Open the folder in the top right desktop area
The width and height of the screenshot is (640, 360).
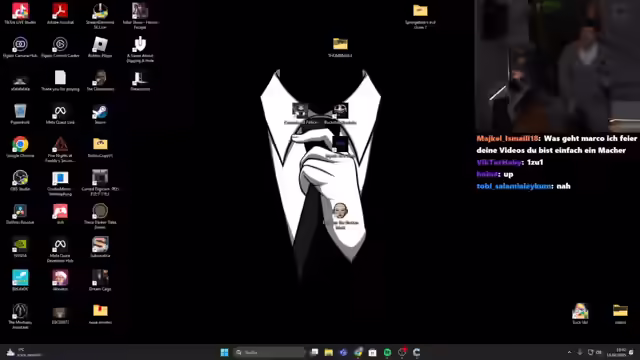click(420, 16)
